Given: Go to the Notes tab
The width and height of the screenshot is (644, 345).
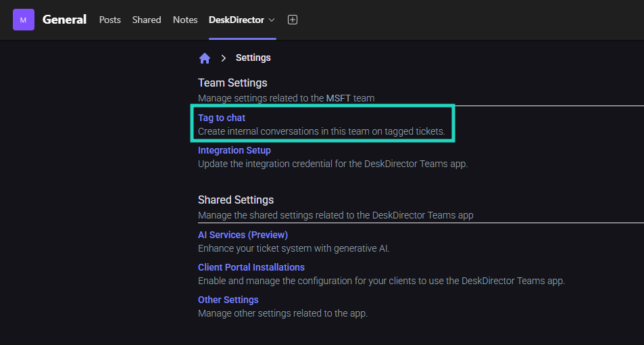Looking at the screenshot, I should tap(185, 20).
